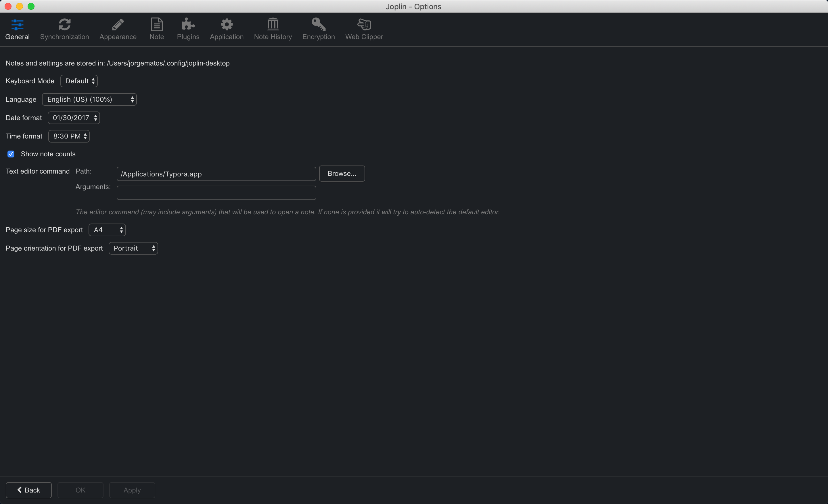Select the Application gear icon
Screen dimensions: 828x504
click(226, 29)
